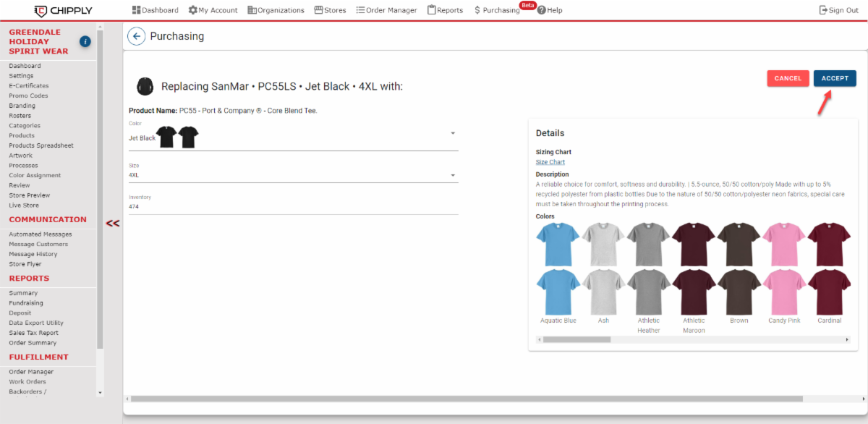This screenshot has width=868, height=424.
Task: Open Products Spreadsheet in sidebar
Action: 41,145
